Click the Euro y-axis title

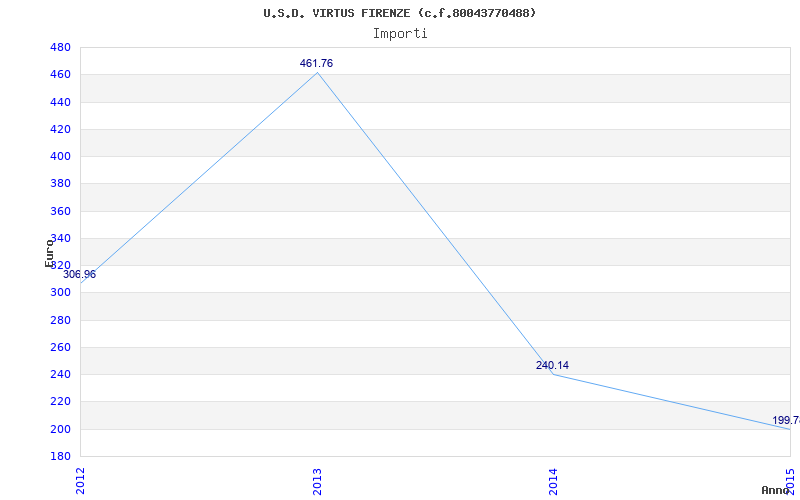click(49, 253)
